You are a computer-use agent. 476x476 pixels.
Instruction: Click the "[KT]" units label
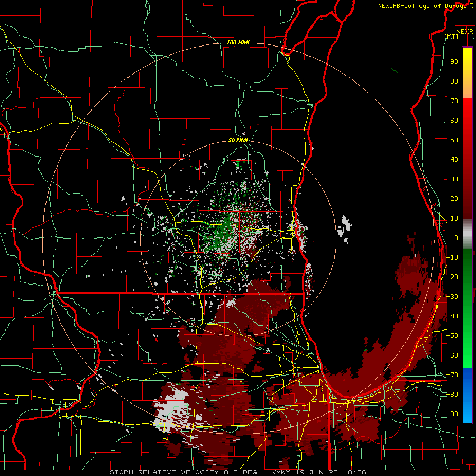point(452,36)
